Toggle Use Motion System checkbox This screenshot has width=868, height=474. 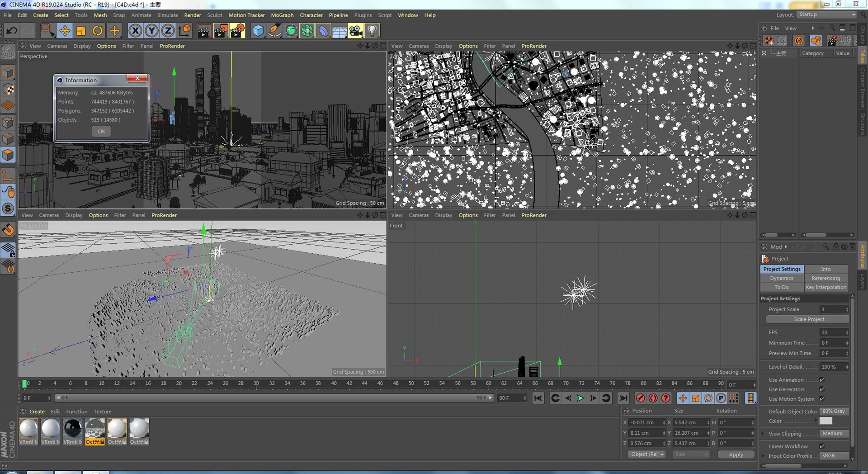[x=822, y=399]
